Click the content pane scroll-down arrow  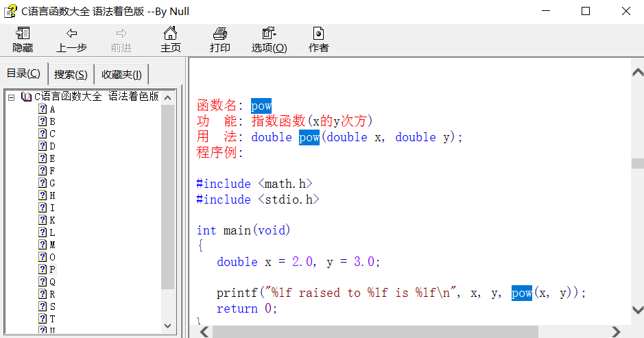coord(637,309)
